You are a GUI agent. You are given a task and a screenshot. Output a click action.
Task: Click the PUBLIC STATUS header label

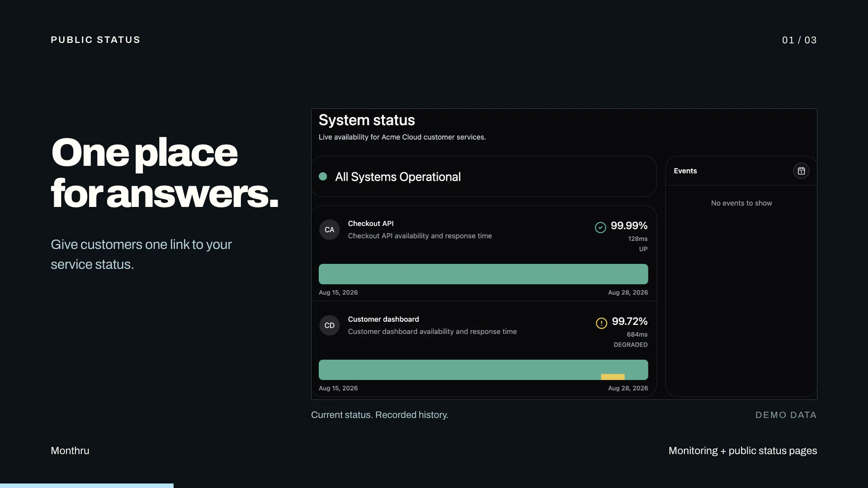tap(95, 40)
